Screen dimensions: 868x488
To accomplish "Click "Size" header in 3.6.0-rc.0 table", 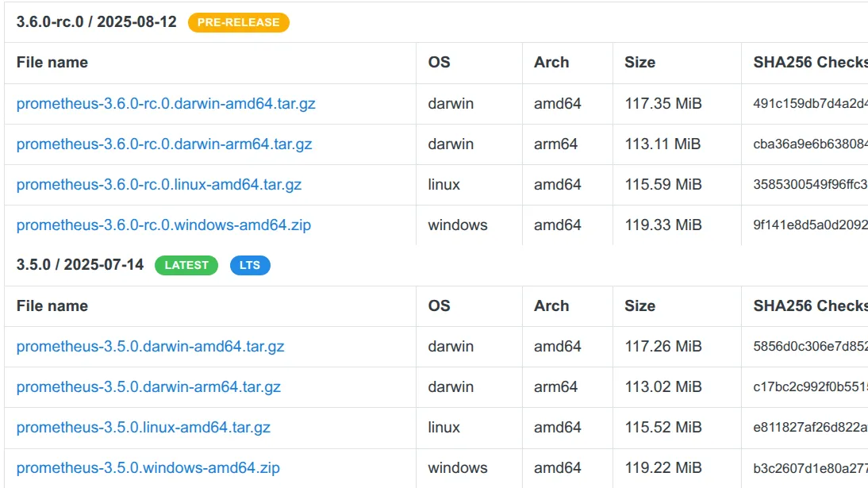I will (640, 63).
